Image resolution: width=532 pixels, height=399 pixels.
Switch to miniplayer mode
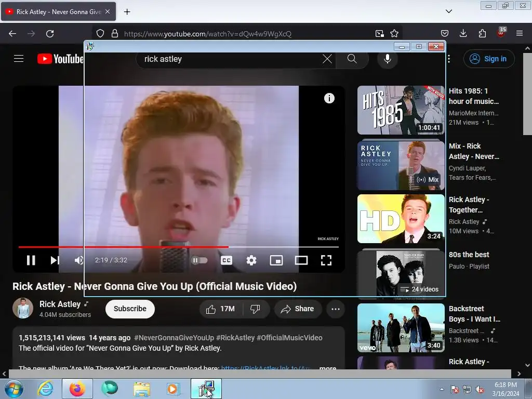pyautogui.click(x=276, y=260)
